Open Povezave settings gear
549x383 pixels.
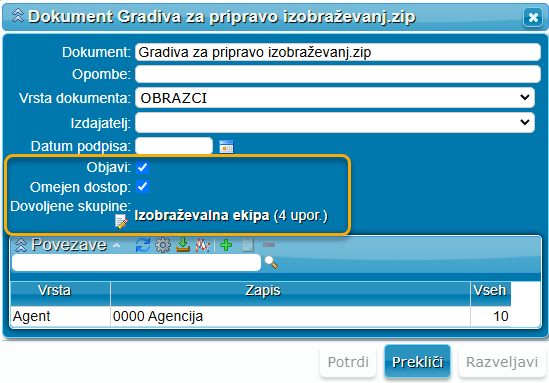pos(163,245)
